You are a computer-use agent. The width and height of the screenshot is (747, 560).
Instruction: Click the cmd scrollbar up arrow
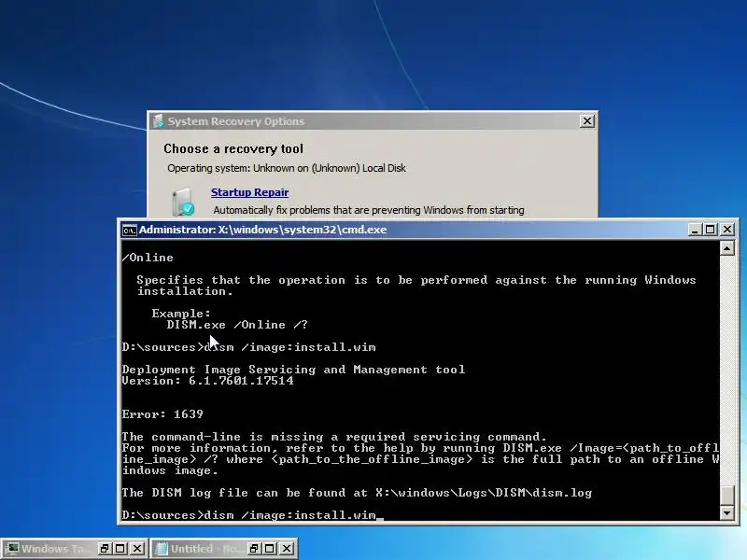click(727, 248)
